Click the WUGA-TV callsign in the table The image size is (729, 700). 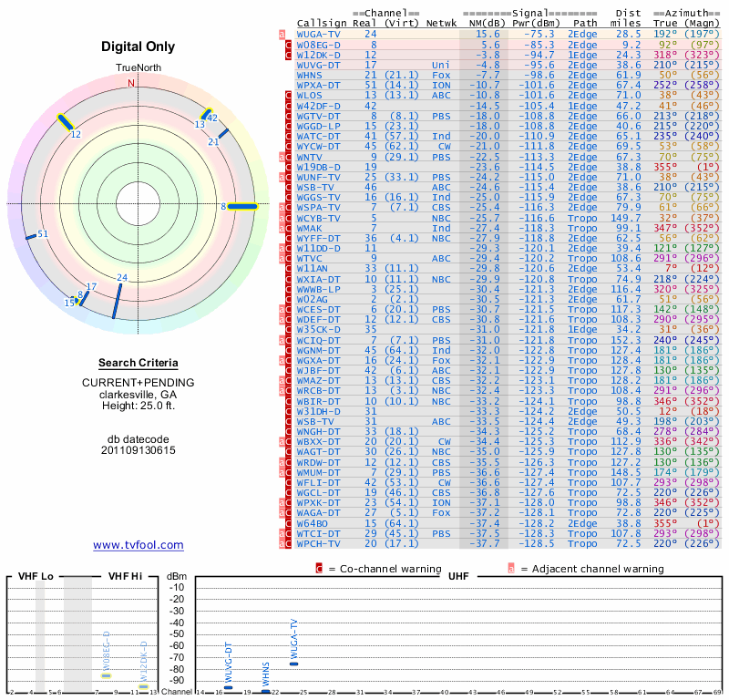point(318,35)
